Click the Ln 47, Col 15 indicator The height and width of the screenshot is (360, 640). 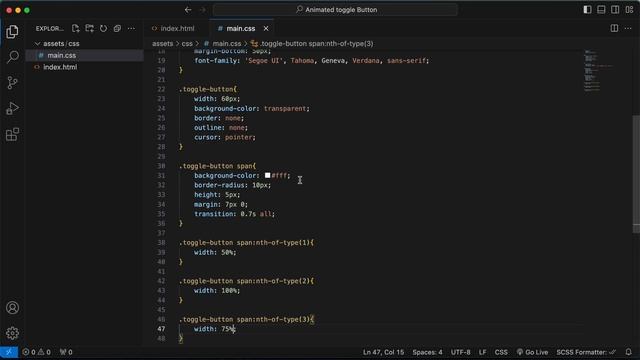pos(383,352)
